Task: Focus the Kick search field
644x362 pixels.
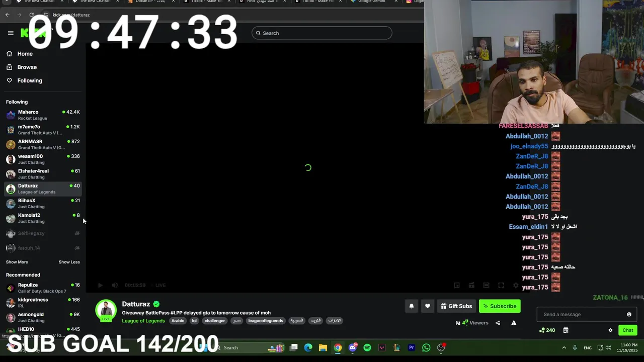Action: (321, 33)
